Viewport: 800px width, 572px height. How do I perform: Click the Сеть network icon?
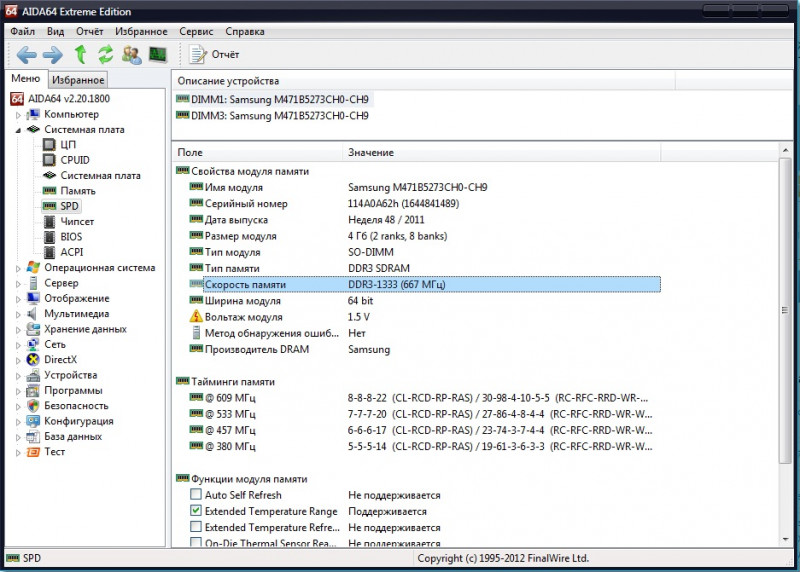click(x=33, y=344)
